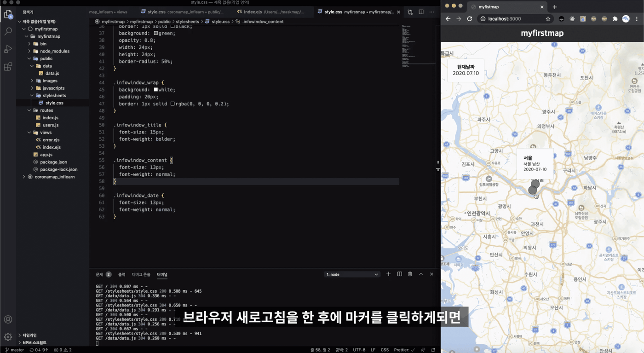The image size is (644, 353).
Task: Switch to the 문제 panel tab
Action: [103, 274]
